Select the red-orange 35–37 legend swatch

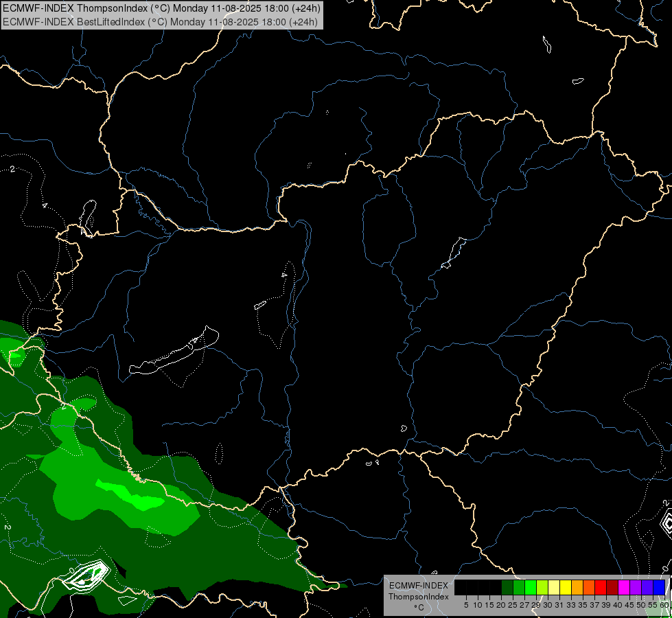click(589, 587)
